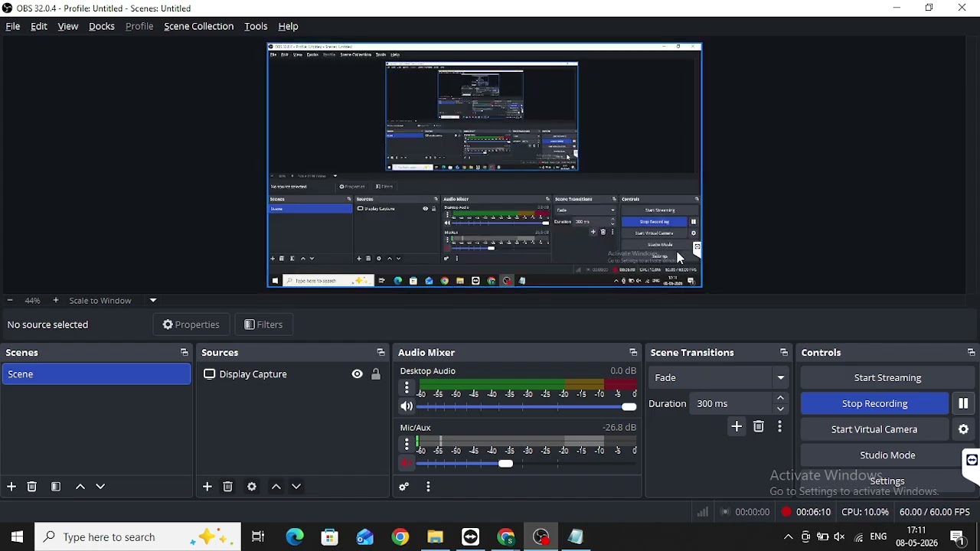
Task: Open scene filters in the Scenes toolbar
Action: pos(56,487)
